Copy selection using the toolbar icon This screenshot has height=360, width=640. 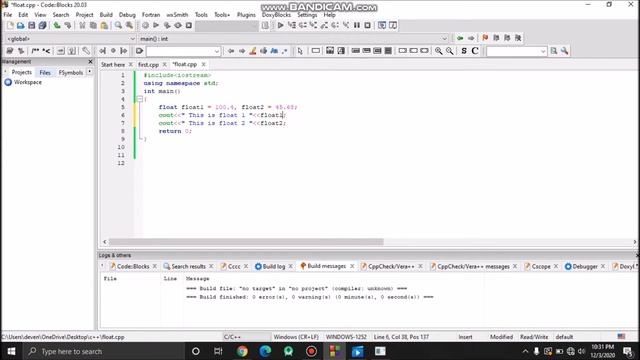[x=93, y=25]
